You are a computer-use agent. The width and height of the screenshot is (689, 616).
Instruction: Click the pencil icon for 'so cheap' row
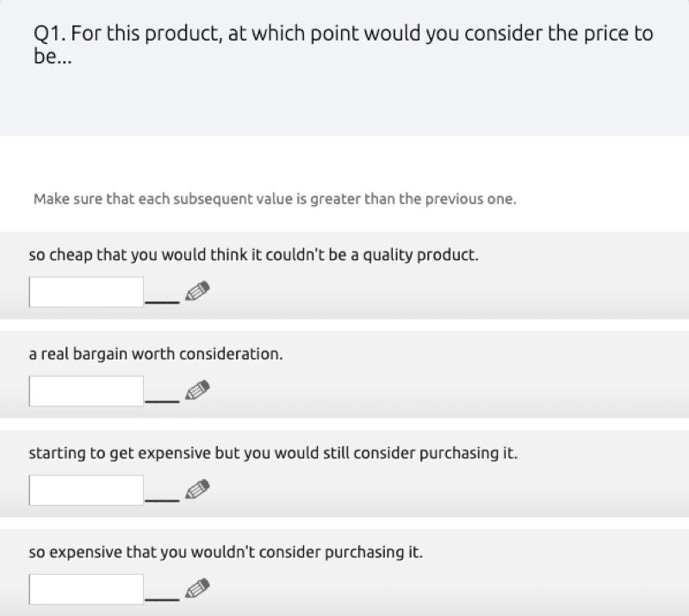click(197, 291)
